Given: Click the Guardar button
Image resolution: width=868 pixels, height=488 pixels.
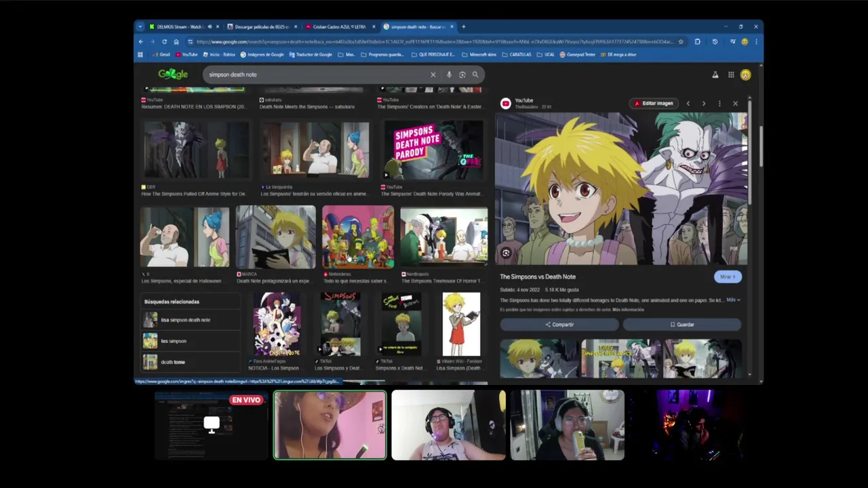Looking at the screenshot, I should tap(682, 325).
